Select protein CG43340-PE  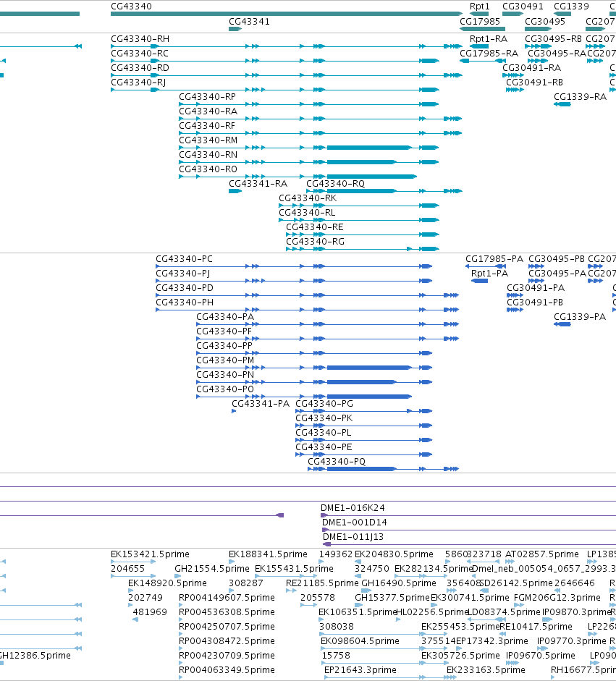pos(324,447)
